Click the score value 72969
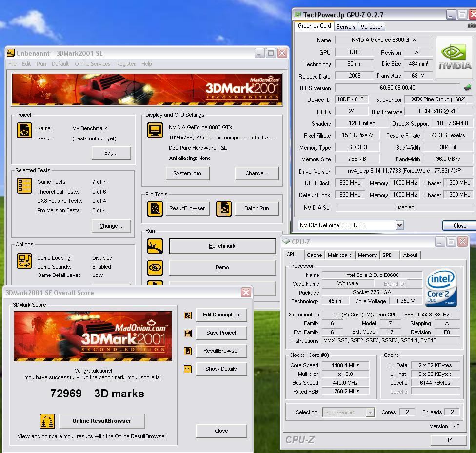Screen dimensions: 476x453 click(66, 394)
